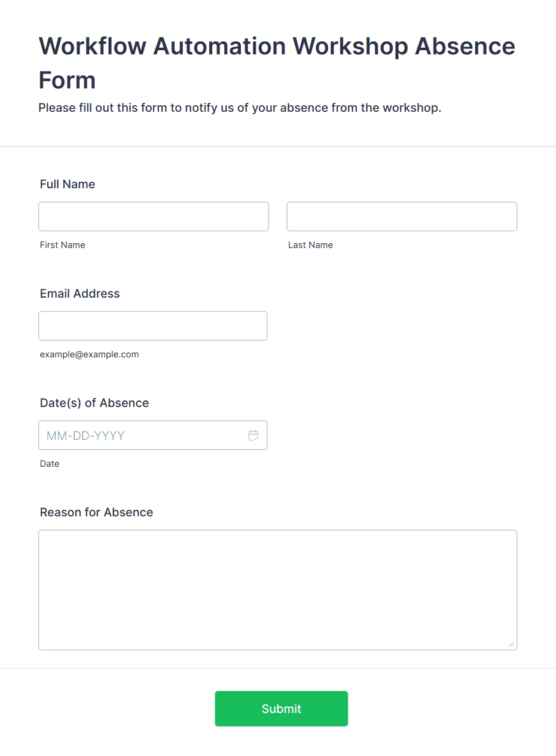Click the Date sublabel under date field
The image size is (556, 756).
tap(50, 464)
